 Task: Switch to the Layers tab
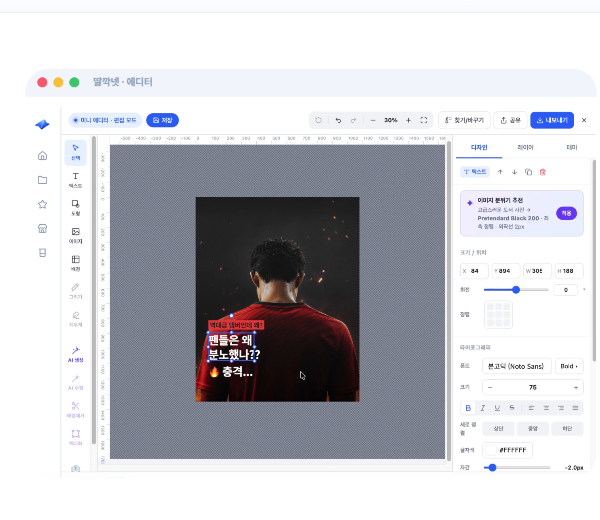(525, 147)
